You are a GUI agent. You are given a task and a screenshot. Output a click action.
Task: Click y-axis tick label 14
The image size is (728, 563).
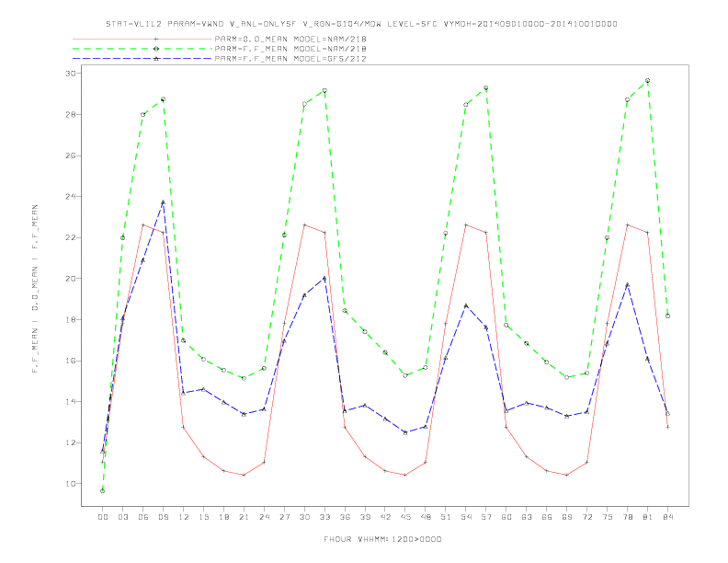point(71,401)
